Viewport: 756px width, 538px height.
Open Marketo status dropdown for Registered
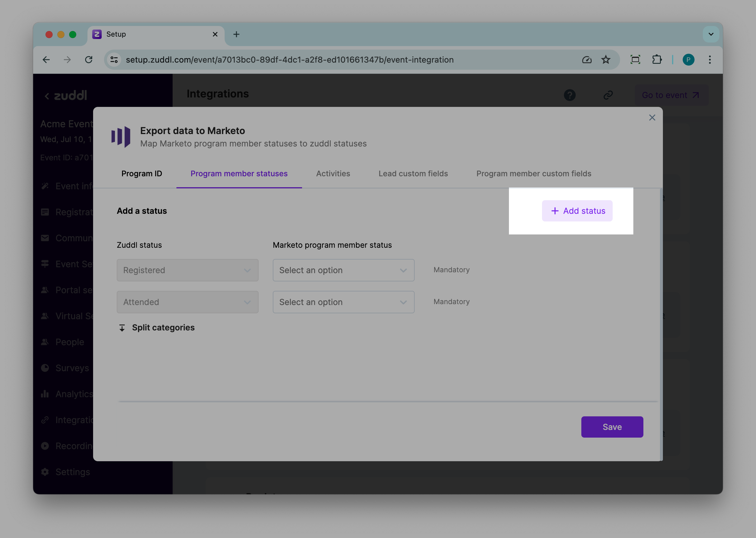[343, 270]
